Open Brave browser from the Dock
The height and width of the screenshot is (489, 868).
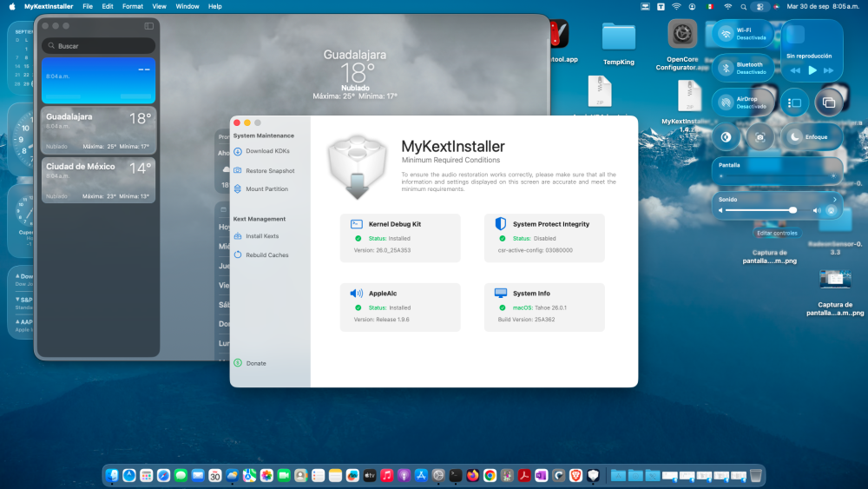575,475
